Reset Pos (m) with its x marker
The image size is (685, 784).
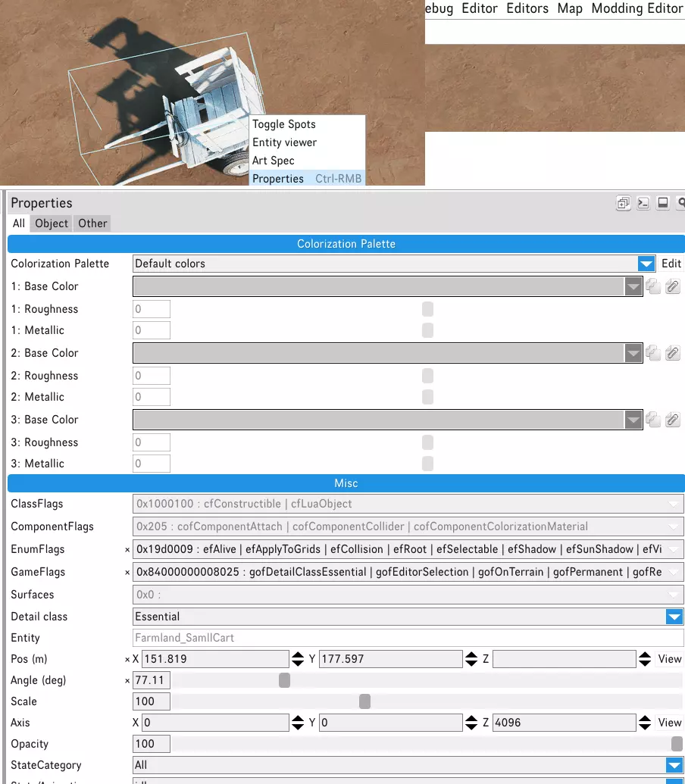click(x=127, y=660)
